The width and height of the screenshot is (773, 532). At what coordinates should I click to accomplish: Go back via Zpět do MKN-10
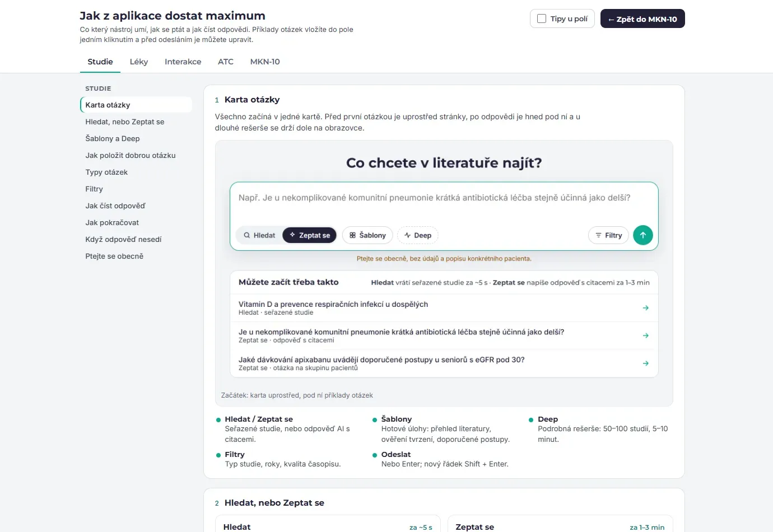(642, 18)
